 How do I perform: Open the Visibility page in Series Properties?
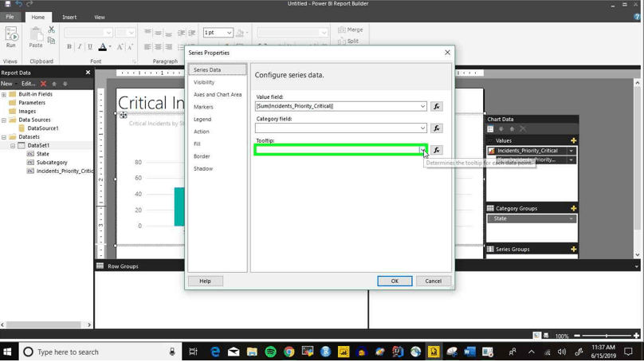[204, 82]
